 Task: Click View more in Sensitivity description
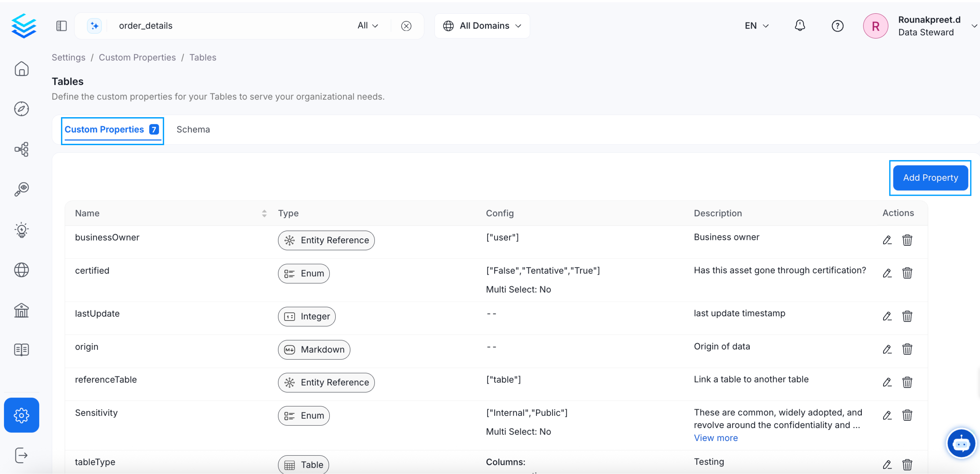pyautogui.click(x=715, y=438)
